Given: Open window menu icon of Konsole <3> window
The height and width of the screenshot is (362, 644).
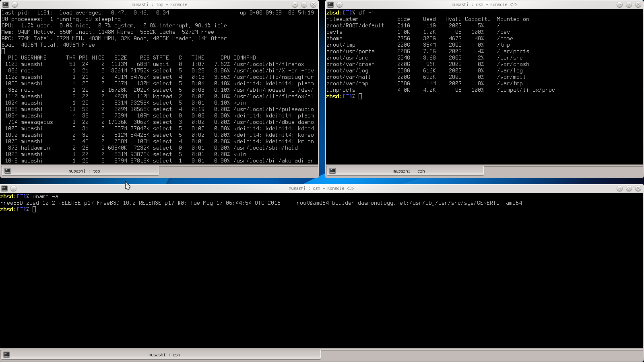Looking at the screenshot, I should click(x=4, y=188).
